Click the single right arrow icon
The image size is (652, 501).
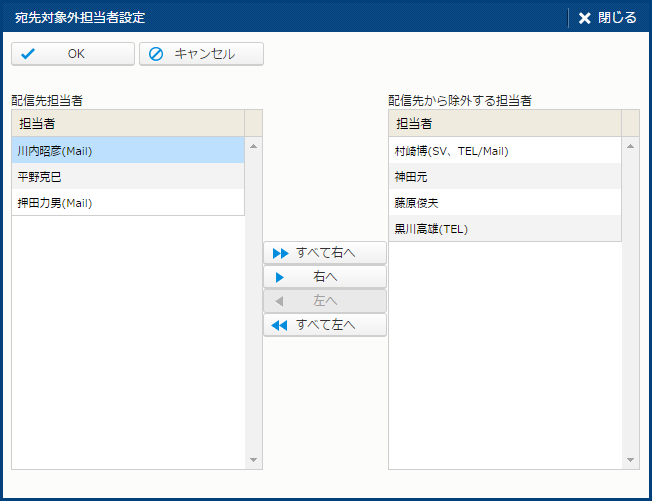tap(280, 277)
